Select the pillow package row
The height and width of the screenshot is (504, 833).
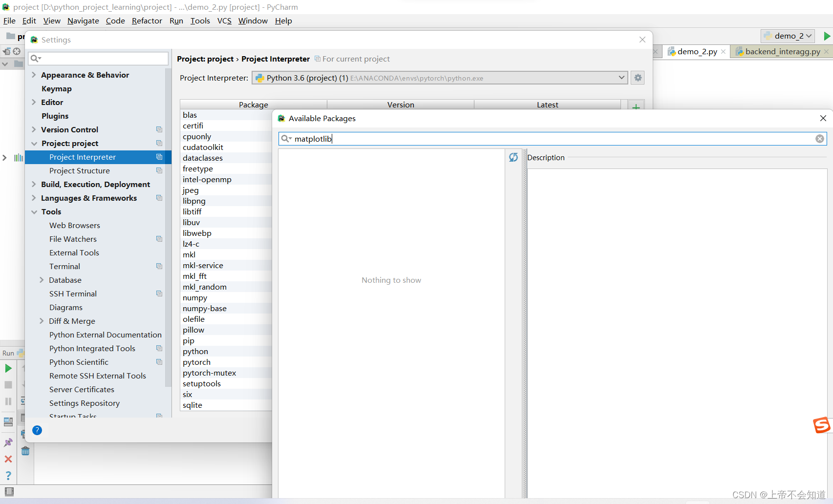pyautogui.click(x=226, y=330)
